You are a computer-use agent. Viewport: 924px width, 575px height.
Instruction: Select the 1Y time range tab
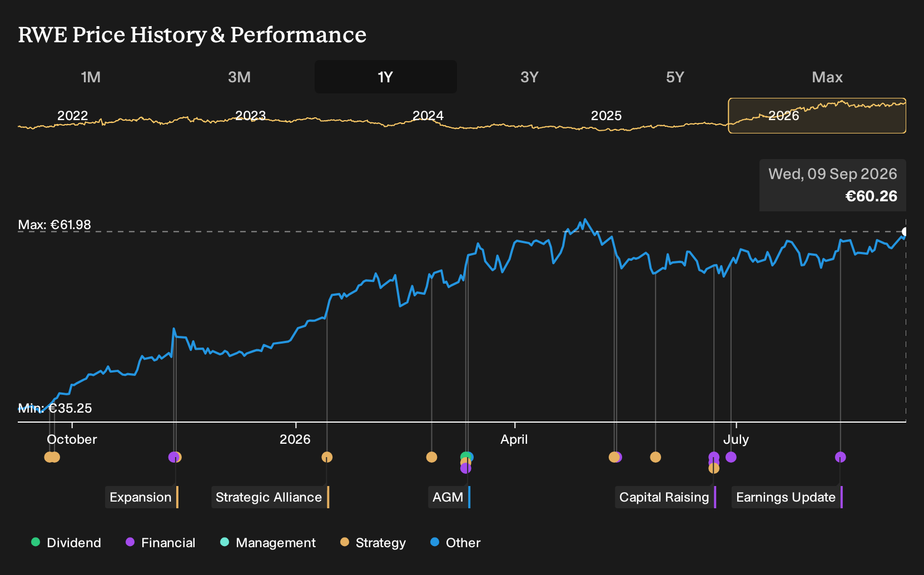click(x=385, y=77)
